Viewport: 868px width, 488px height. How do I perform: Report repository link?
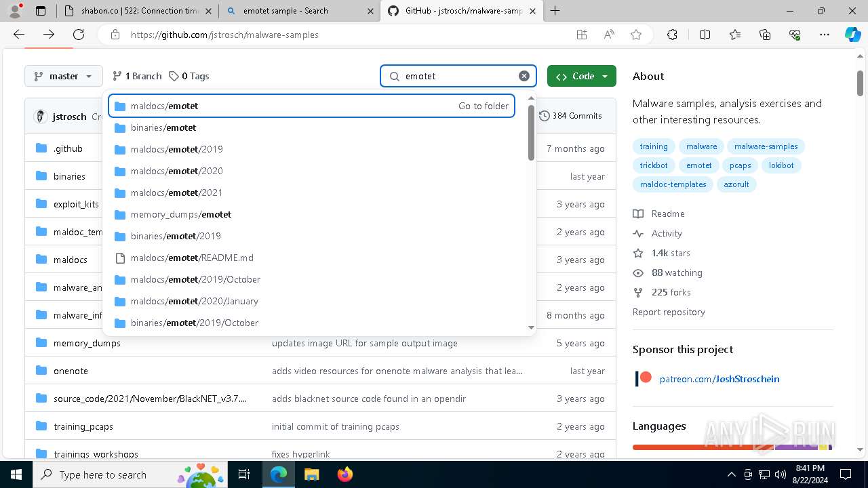tap(669, 312)
